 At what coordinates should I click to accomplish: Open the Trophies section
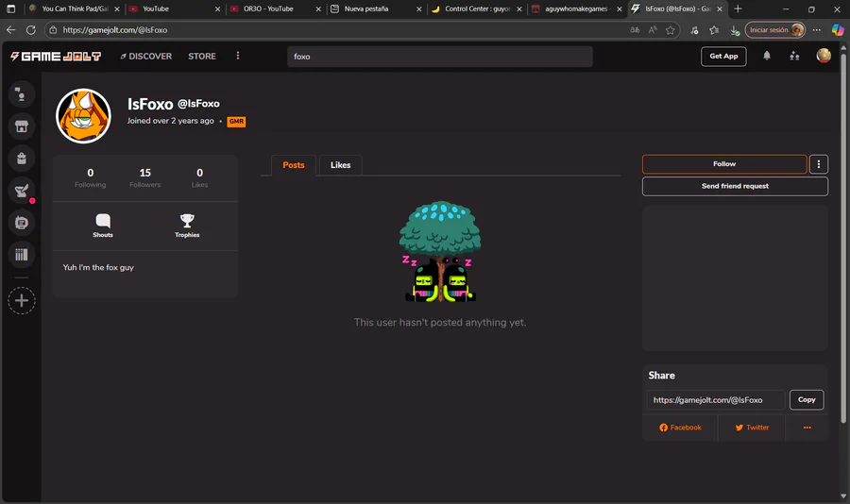coord(187,226)
